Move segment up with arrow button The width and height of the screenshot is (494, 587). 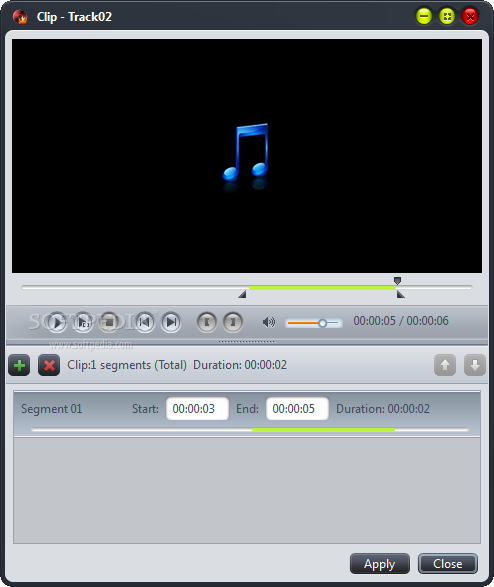pyautogui.click(x=445, y=365)
